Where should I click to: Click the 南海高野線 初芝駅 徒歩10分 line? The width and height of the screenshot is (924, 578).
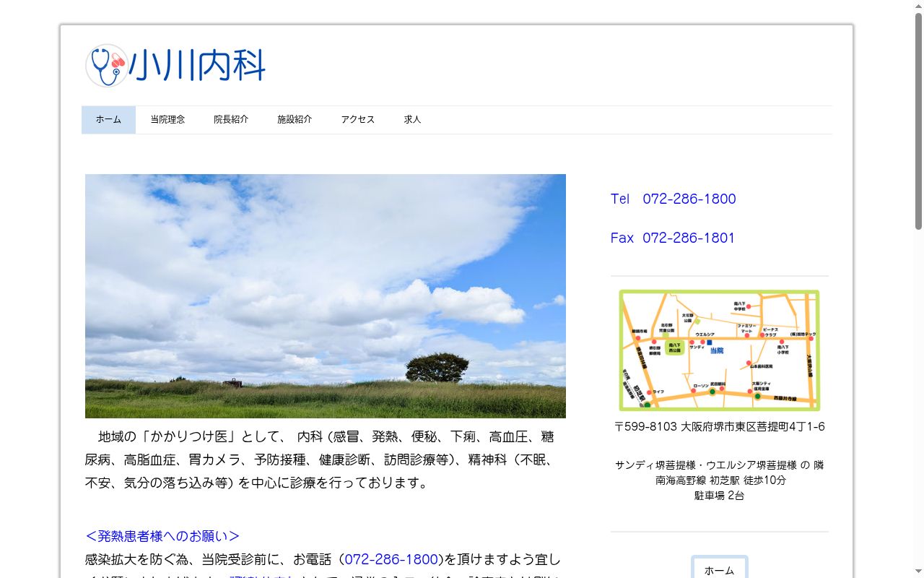point(720,480)
